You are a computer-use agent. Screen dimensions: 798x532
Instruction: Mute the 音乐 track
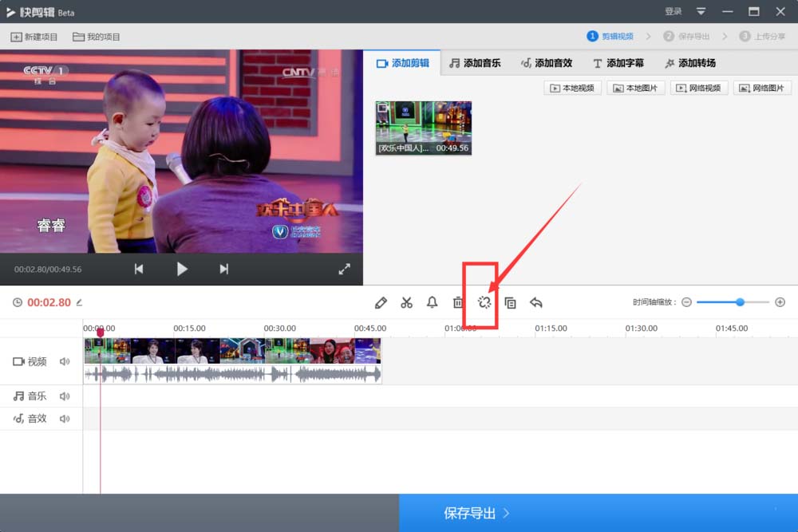point(65,396)
